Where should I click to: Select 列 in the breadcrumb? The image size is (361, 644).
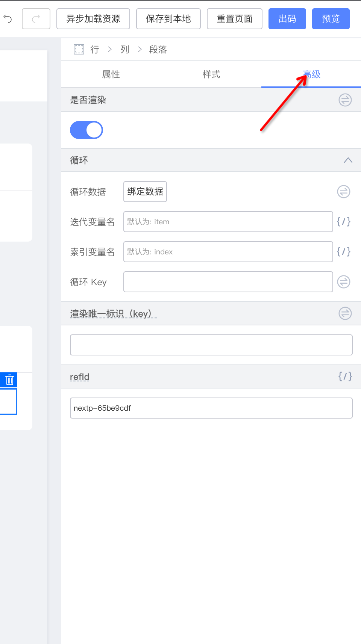point(124,49)
